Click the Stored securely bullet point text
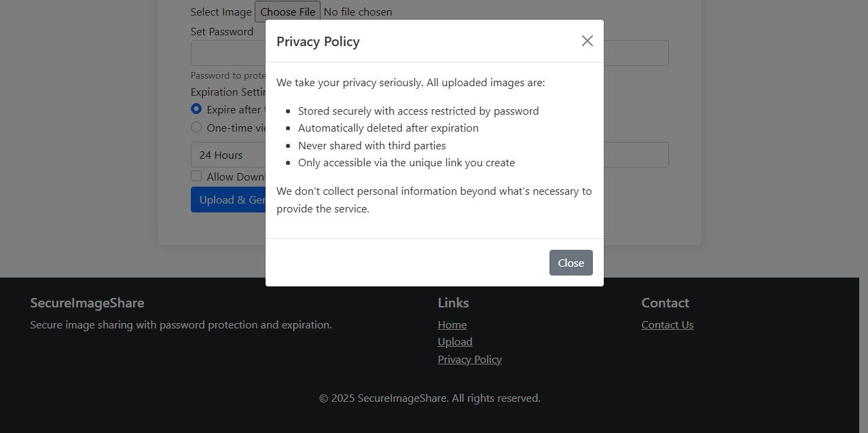 pyautogui.click(x=418, y=111)
